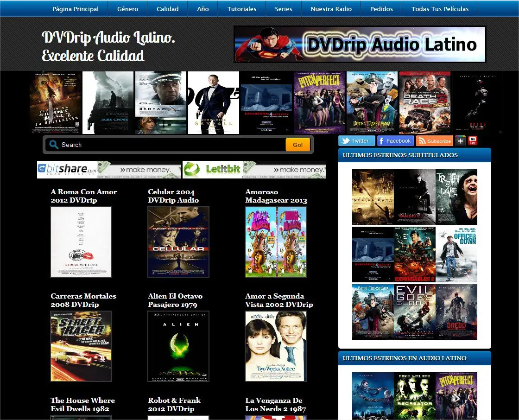Open the Paranormal Activity 4 slider poster
Screen dimensions: 519x420
266,102
